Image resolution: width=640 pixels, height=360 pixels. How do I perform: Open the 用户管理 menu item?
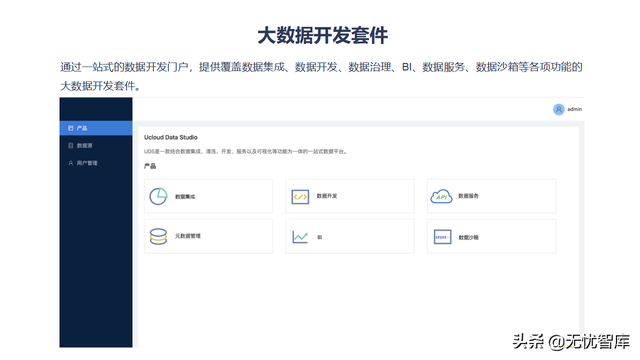point(96,163)
